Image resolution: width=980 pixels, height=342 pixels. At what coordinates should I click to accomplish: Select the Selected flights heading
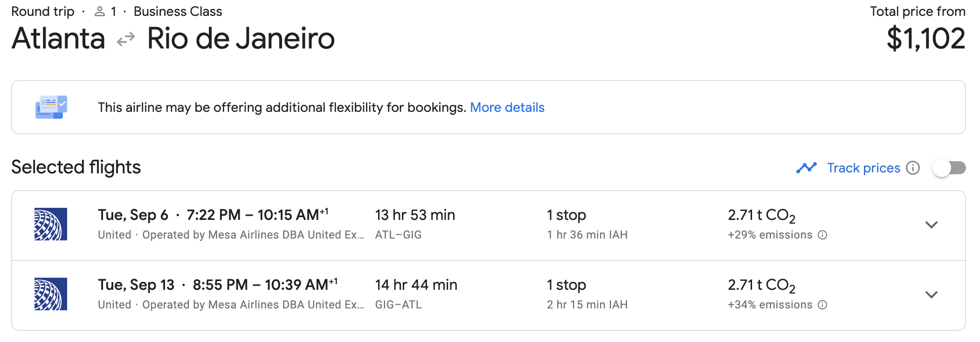click(x=76, y=167)
